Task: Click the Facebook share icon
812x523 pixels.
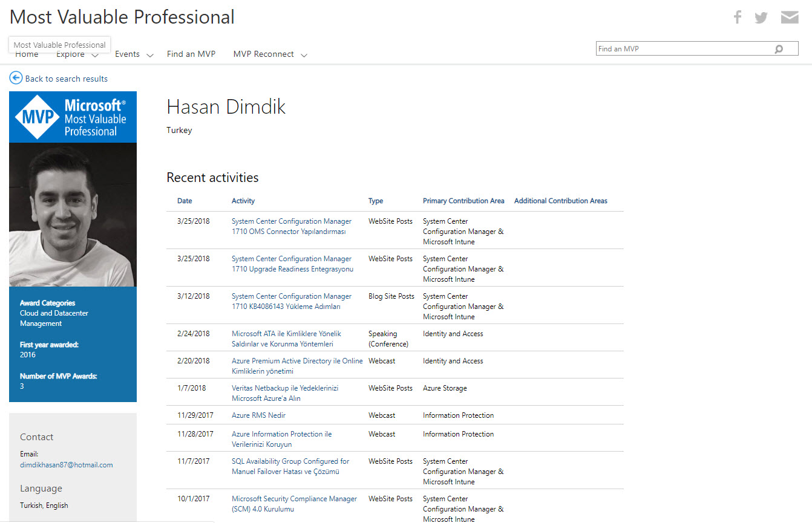Action: (737, 17)
